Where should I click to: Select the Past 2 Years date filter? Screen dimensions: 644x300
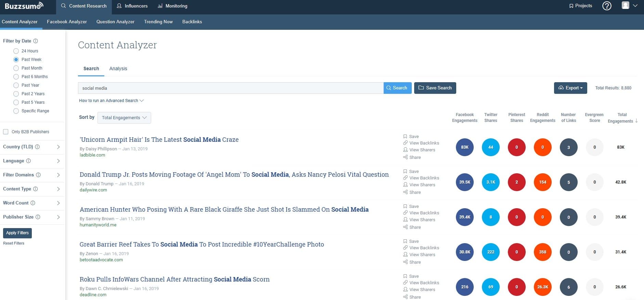pyautogui.click(x=16, y=94)
